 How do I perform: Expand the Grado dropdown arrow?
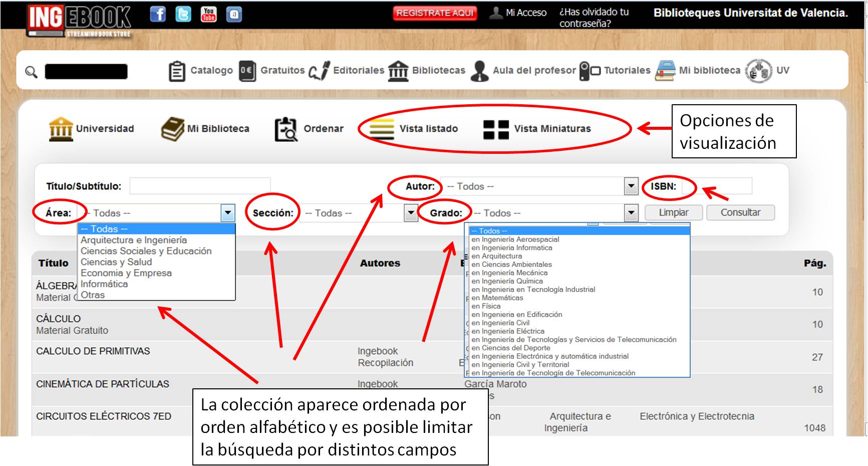click(x=631, y=213)
